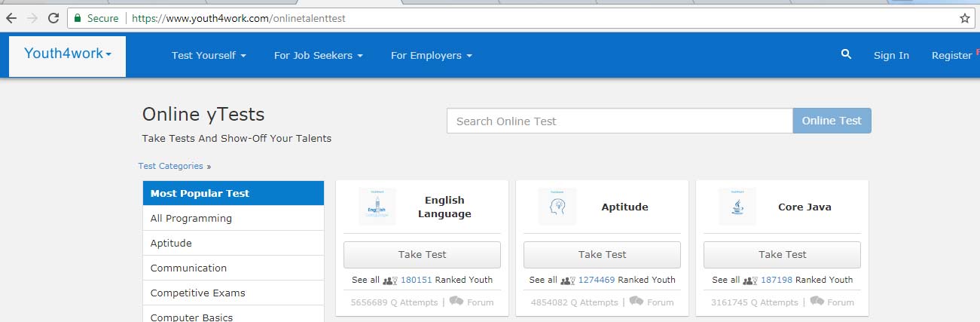This screenshot has width=980, height=322.
Task: Select Aptitude in category sidebar
Action: (234, 243)
